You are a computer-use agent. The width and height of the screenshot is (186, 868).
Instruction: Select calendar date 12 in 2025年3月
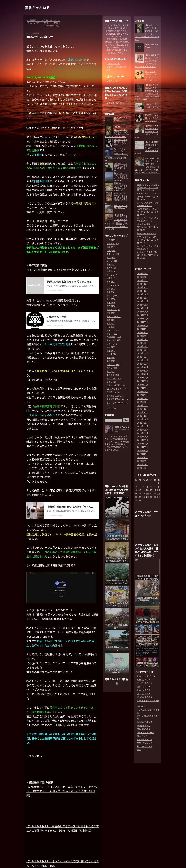click(147, 490)
